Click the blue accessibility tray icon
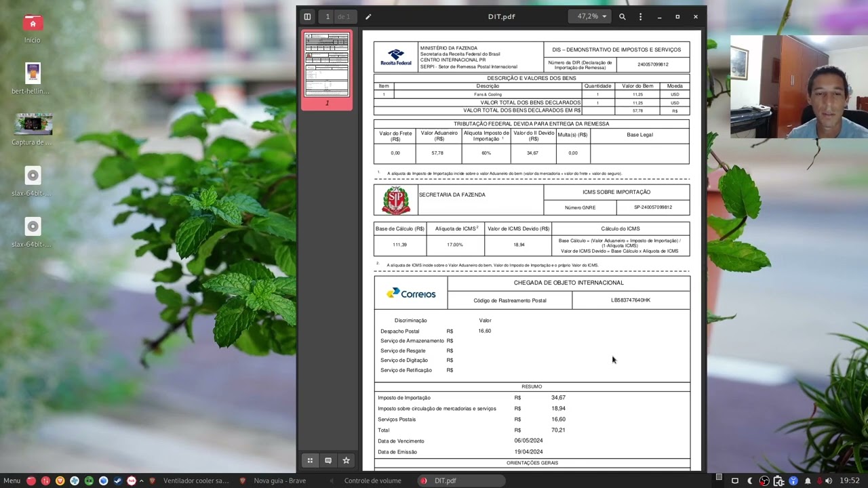 point(793,481)
